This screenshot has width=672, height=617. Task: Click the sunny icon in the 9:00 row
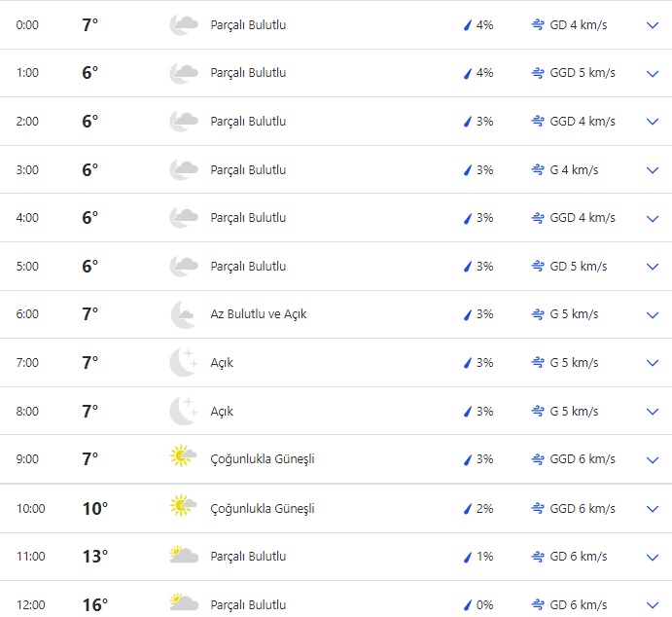[181, 459]
